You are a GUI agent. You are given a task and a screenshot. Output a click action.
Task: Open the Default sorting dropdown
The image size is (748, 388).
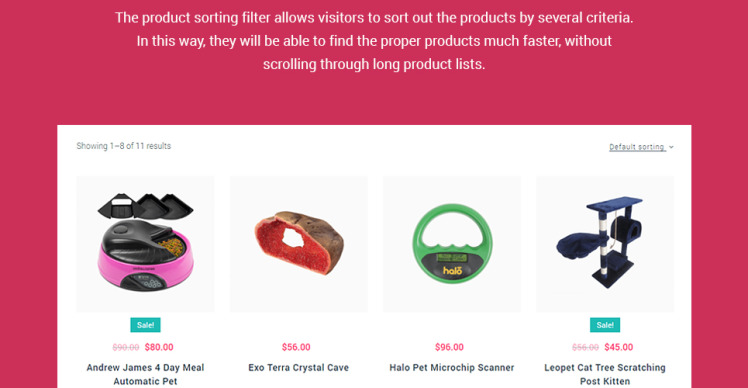(x=641, y=147)
